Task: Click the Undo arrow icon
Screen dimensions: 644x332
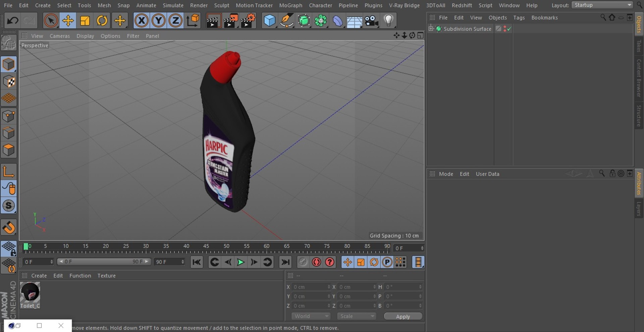Action: click(12, 21)
